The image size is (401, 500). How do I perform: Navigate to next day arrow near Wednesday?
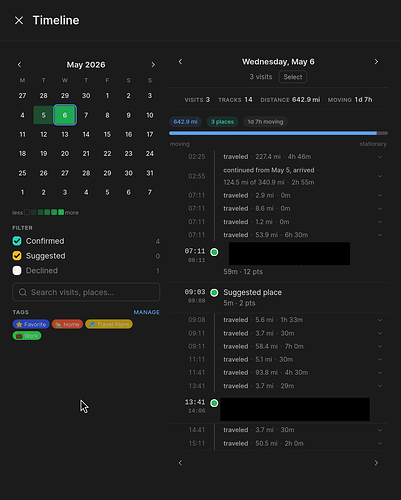pyautogui.click(x=376, y=62)
